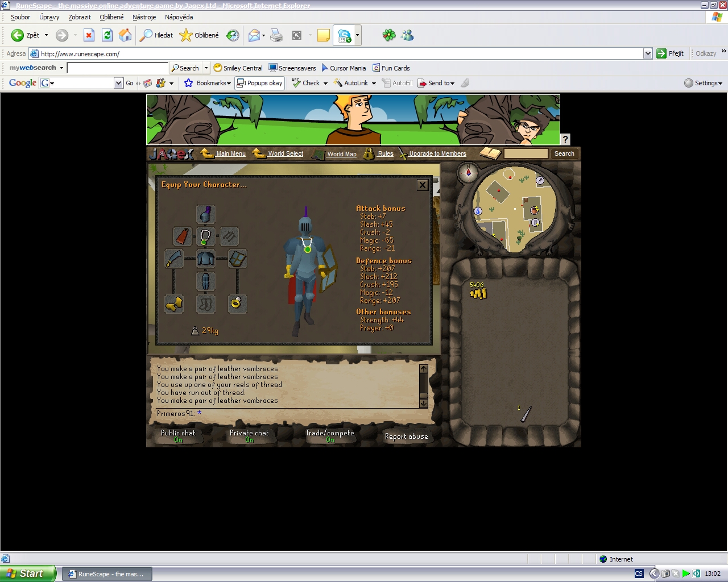Toggle Private chat setting
This screenshot has height=582, width=728.
click(x=249, y=436)
